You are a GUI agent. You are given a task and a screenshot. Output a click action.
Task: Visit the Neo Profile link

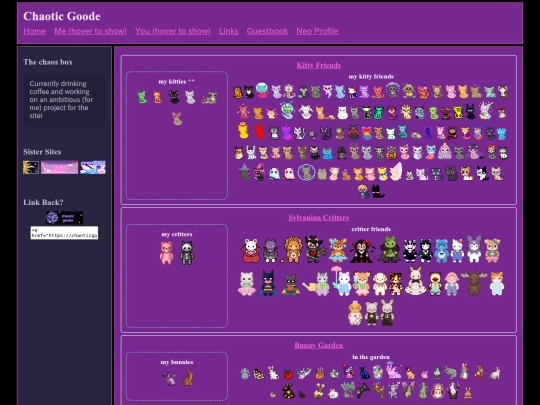pos(317,31)
